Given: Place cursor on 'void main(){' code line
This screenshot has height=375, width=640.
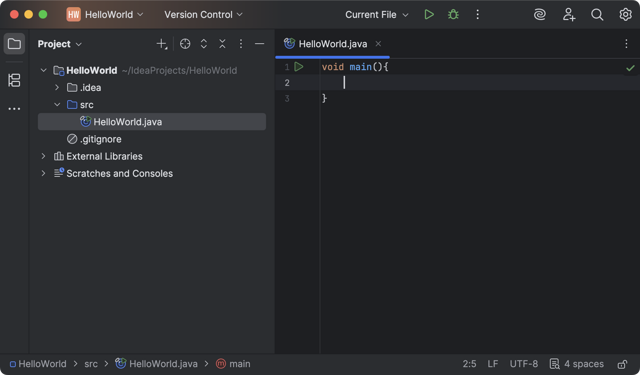Looking at the screenshot, I should pyautogui.click(x=355, y=67).
